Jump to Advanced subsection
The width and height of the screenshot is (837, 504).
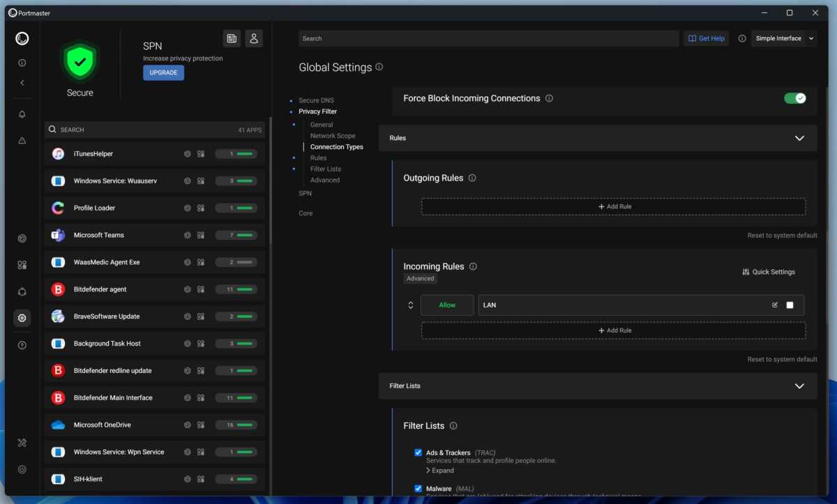pos(325,180)
